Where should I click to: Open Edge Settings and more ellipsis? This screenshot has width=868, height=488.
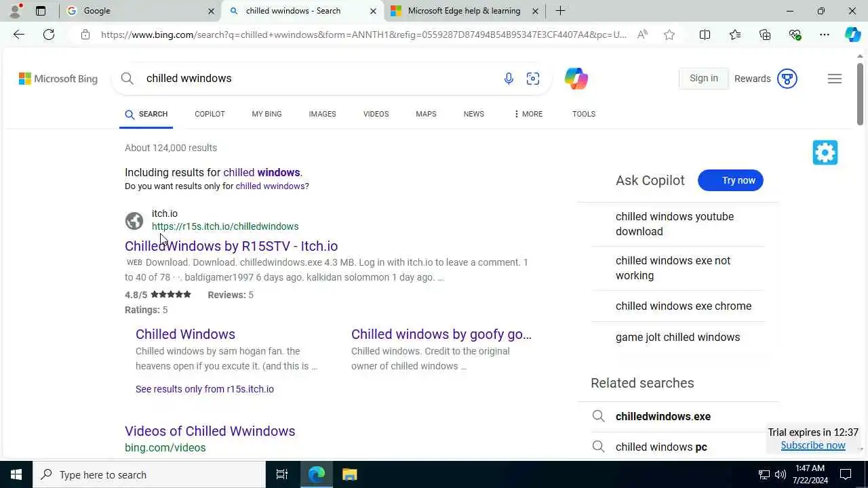pyautogui.click(x=825, y=35)
